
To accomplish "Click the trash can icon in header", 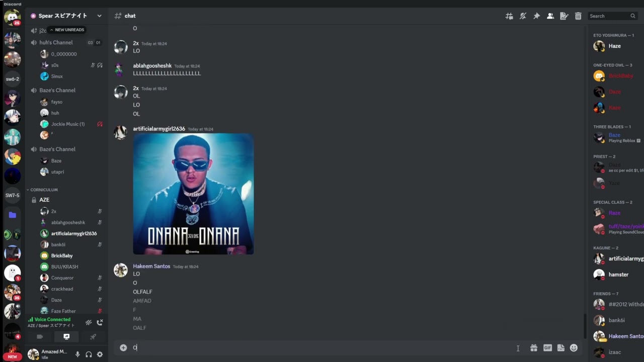I will 578,16.
